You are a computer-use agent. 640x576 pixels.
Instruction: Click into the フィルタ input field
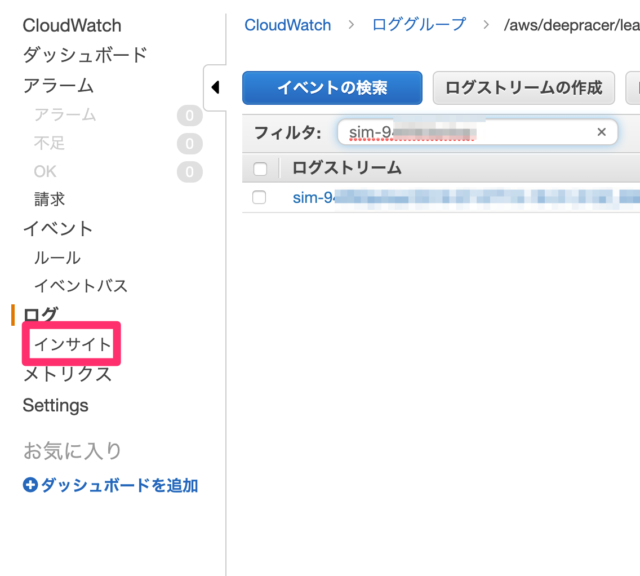click(x=478, y=132)
